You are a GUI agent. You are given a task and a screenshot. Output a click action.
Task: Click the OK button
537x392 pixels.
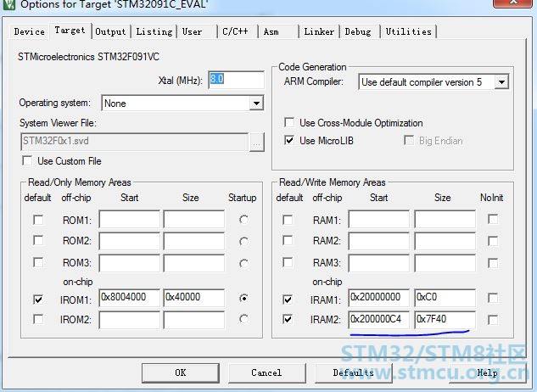click(x=181, y=372)
